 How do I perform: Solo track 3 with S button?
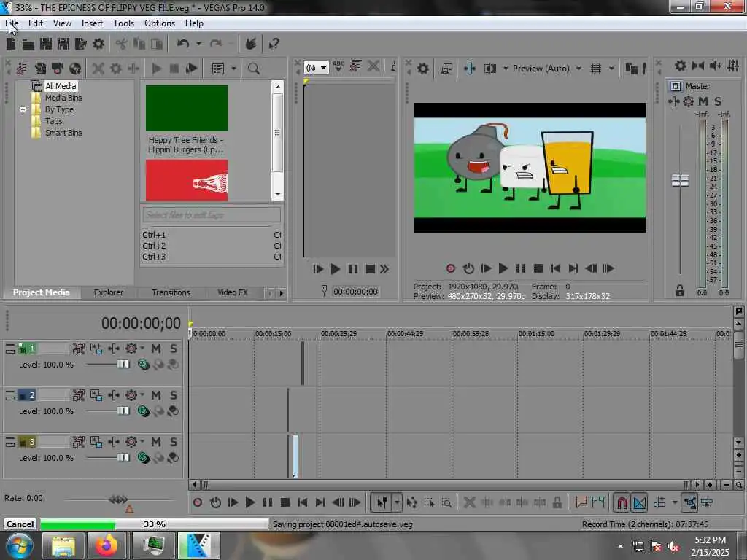(174, 442)
